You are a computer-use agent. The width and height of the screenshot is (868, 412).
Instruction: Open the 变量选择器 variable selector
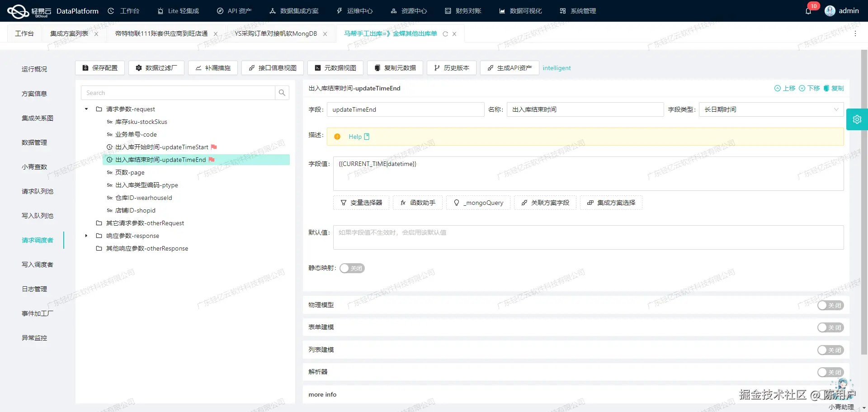coord(361,203)
